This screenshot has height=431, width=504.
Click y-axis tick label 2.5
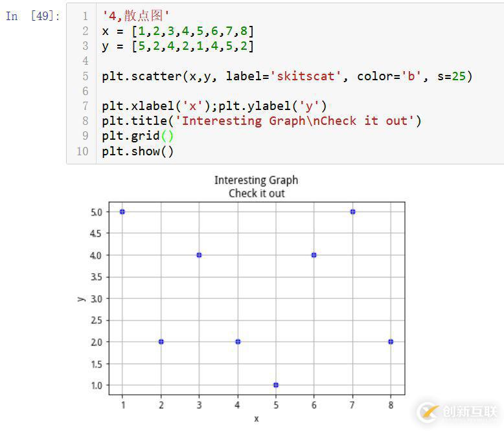coord(96,320)
